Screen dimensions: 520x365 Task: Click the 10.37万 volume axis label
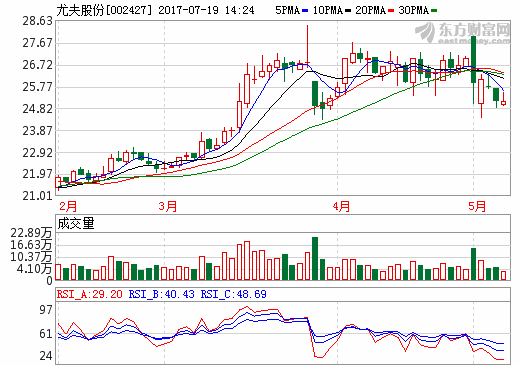pos(31,257)
